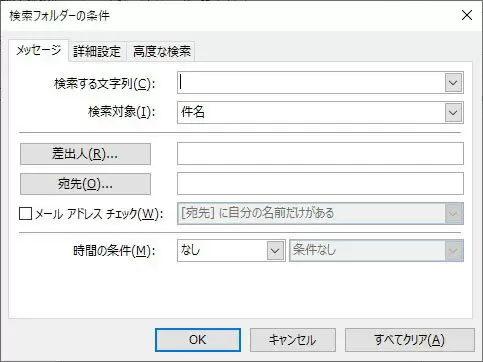Viewport: 483px width, 362px height.
Task: Focus the text field beside 宛先 button
Action: pyautogui.click(x=320, y=183)
